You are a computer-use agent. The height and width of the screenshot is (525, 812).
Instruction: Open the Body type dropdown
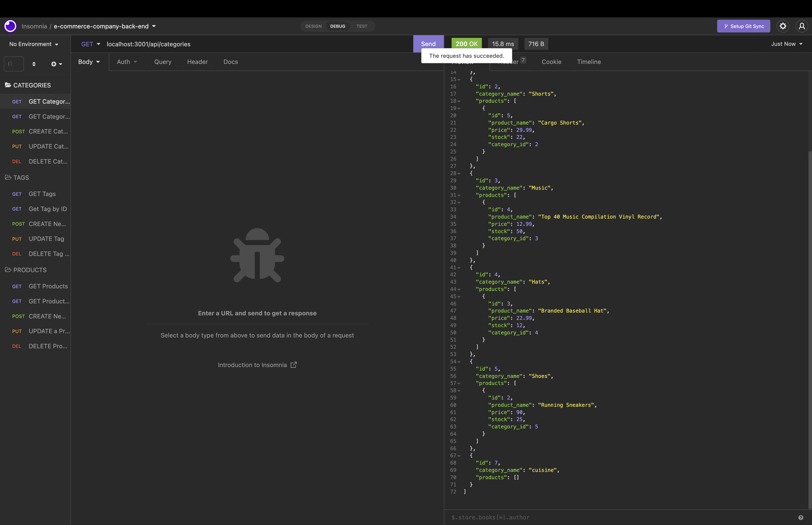click(89, 62)
